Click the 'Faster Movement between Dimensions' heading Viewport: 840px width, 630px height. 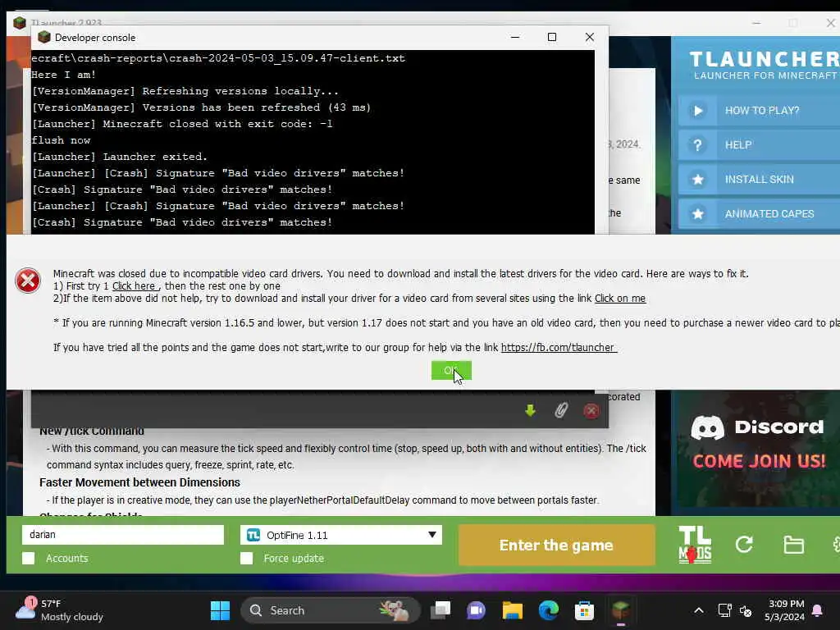pyautogui.click(x=139, y=482)
